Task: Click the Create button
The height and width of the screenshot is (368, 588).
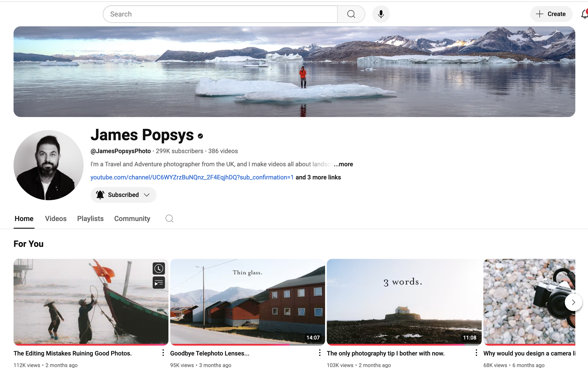Action: (x=551, y=14)
